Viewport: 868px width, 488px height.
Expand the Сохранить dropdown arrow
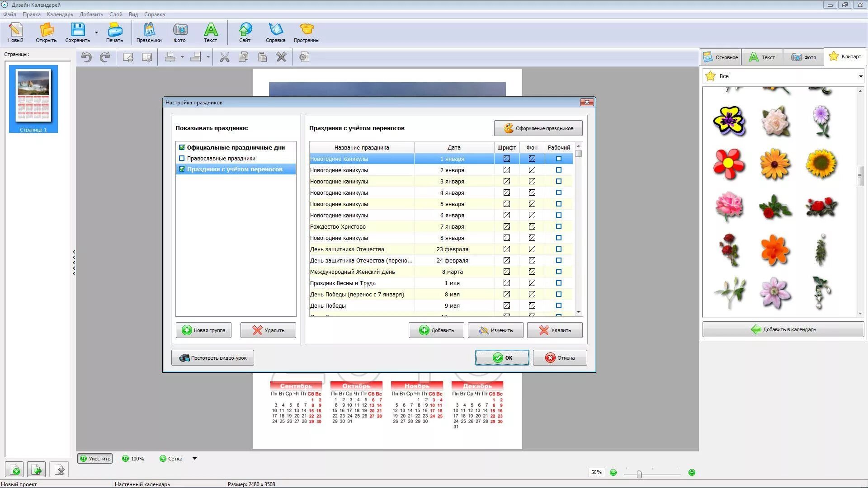coord(96,33)
